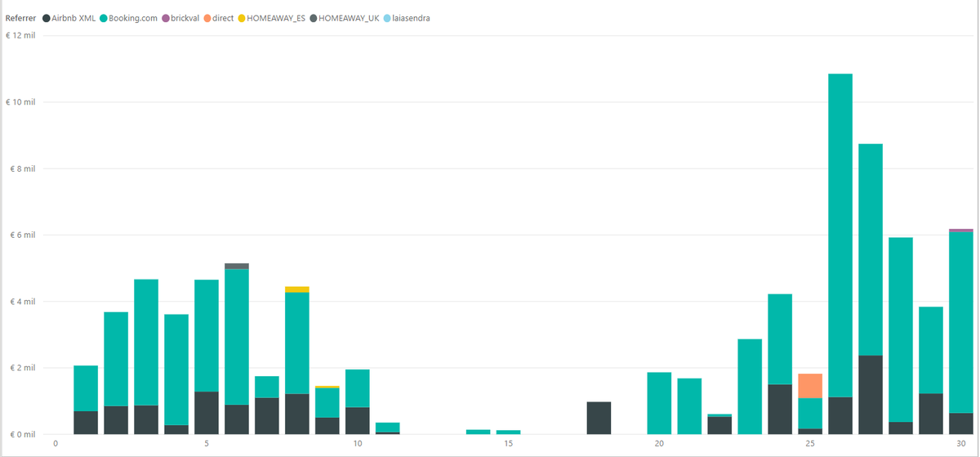Screen dimensions: 980x457
Task: Select the Booking.com segment of day 1 bar
Action: (85, 388)
